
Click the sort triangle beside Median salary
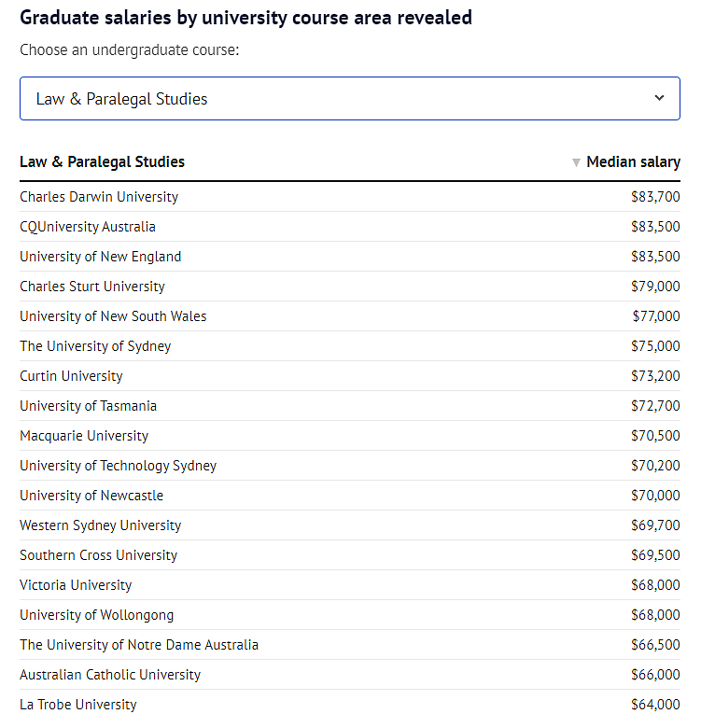[x=576, y=162]
